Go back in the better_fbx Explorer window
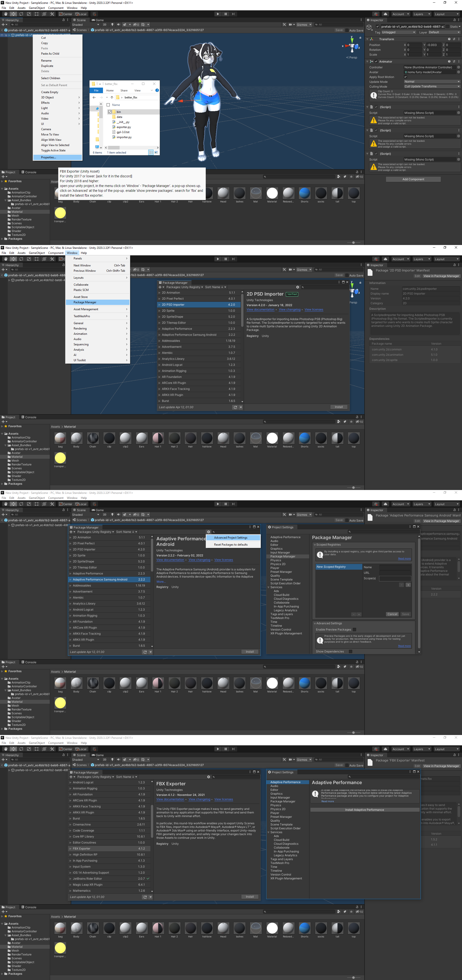Image resolution: width=462 pixels, height=980 pixels. click(x=94, y=97)
